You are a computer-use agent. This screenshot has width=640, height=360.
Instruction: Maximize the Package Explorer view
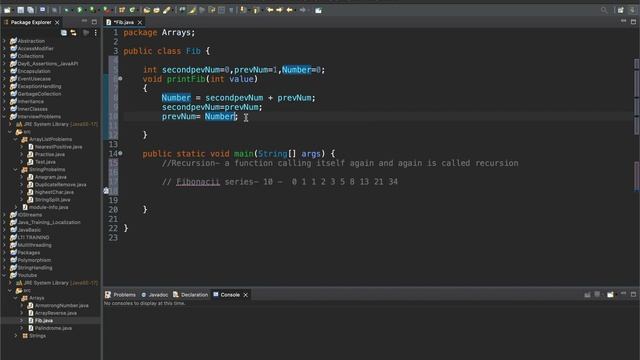94,22
